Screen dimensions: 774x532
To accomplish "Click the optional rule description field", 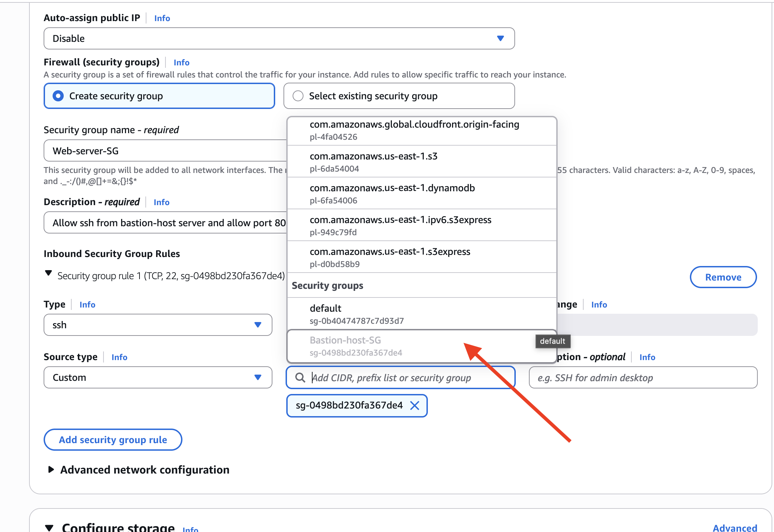I will [643, 377].
